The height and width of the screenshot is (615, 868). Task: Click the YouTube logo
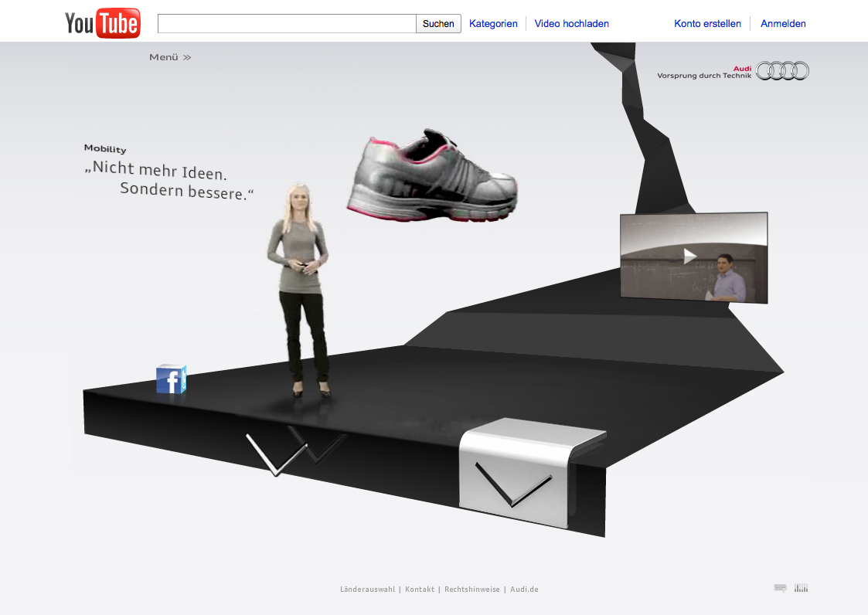click(x=102, y=23)
